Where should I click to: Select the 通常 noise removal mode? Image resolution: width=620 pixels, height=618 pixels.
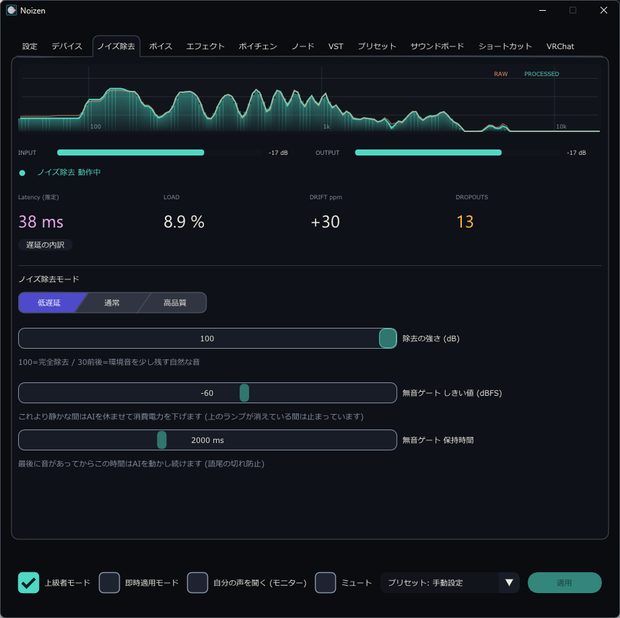112,303
